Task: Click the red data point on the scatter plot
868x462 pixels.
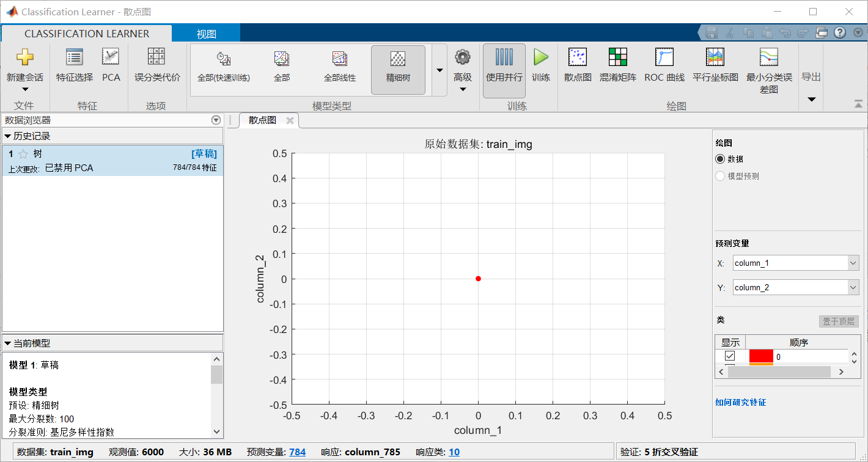Action: click(x=478, y=279)
